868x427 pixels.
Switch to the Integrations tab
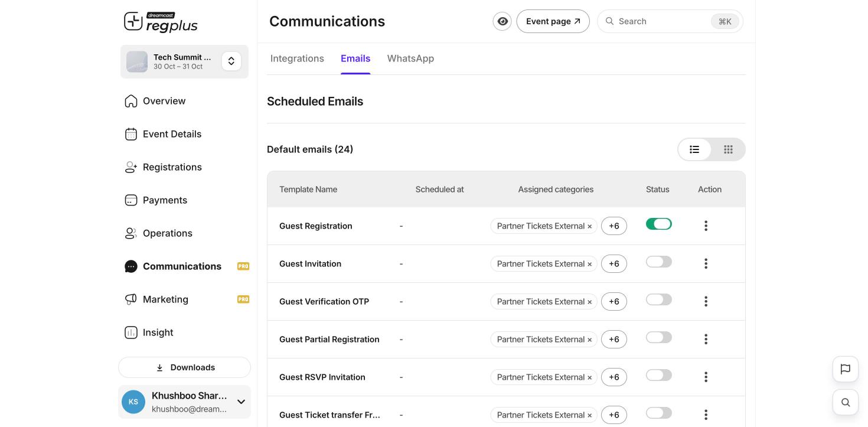pos(297,58)
